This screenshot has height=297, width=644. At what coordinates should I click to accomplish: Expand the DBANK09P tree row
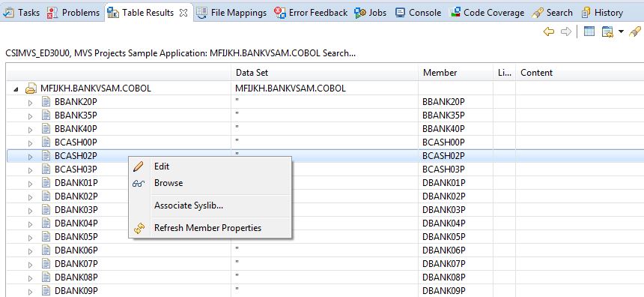pyautogui.click(x=30, y=292)
